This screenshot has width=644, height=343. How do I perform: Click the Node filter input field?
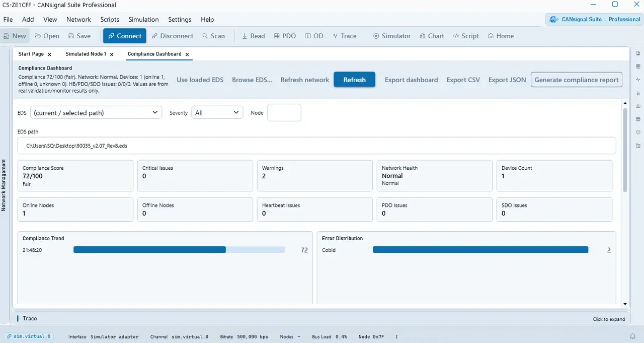tap(284, 113)
